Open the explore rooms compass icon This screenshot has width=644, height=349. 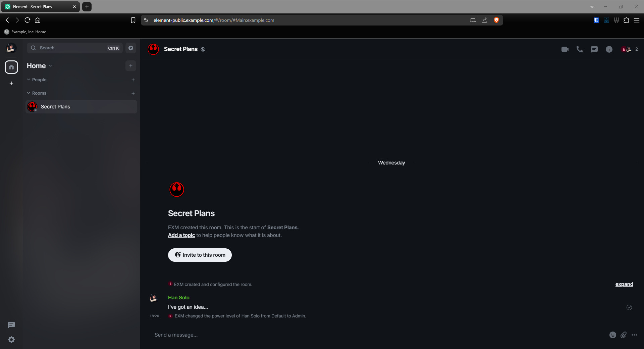(131, 48)
